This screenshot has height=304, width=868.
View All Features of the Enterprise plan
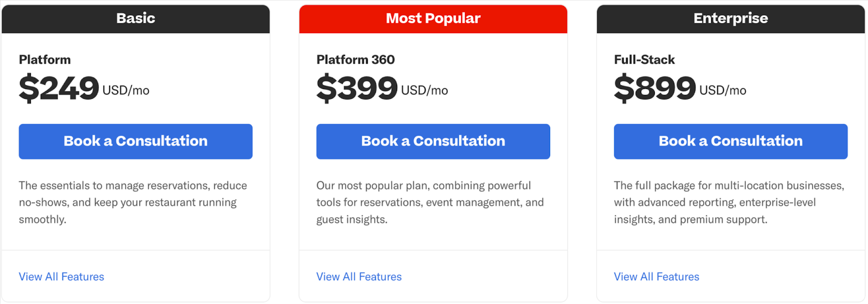656,277
